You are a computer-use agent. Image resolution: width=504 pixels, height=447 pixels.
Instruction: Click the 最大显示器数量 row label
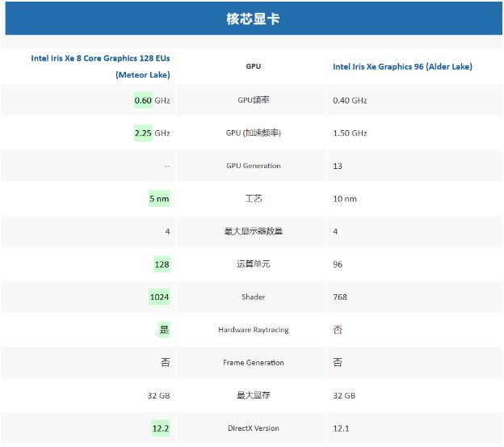[254, 231]
